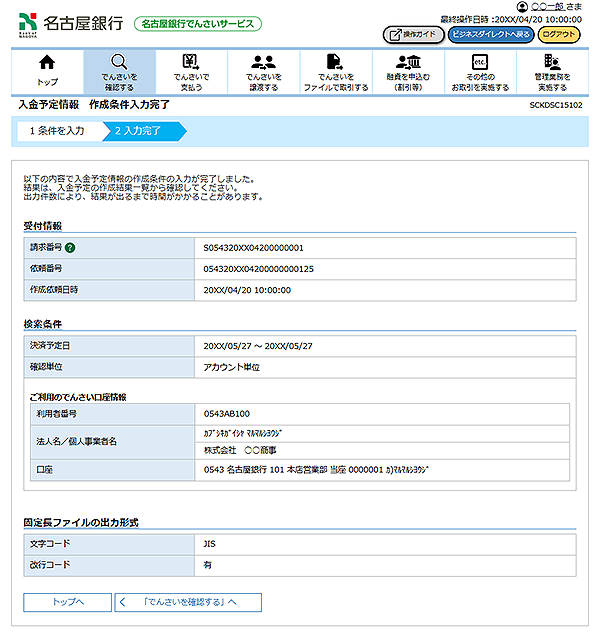Click the 名古屋銀行でんさいサービス label
This screenshot has height=632, width=600.
197,23
